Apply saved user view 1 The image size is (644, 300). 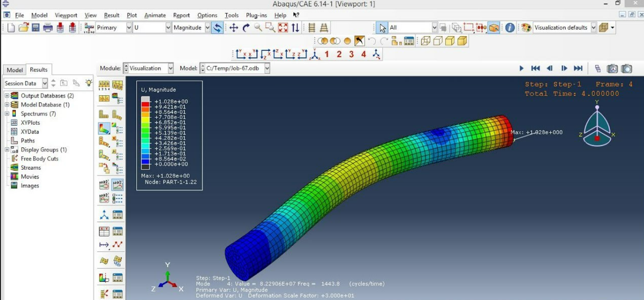point(327,54)
